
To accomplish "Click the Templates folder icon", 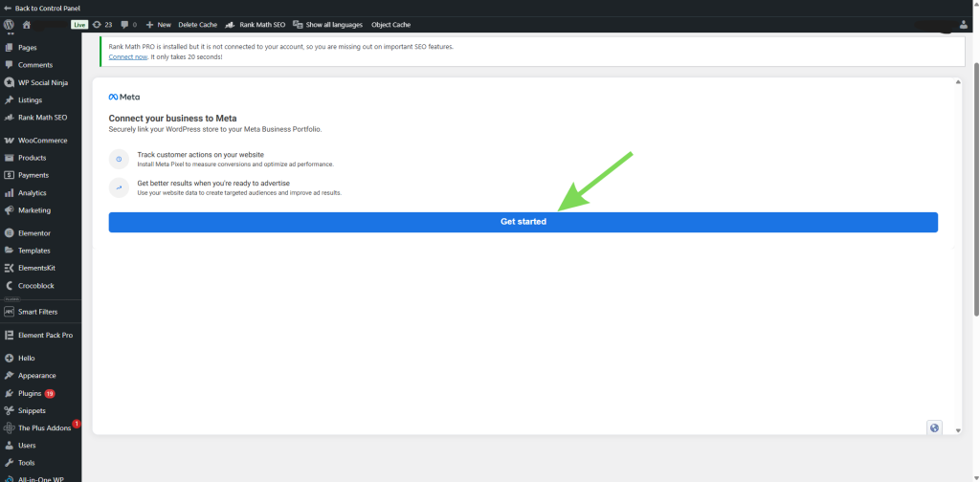I will pyautogui.click(x=9, y=251).
